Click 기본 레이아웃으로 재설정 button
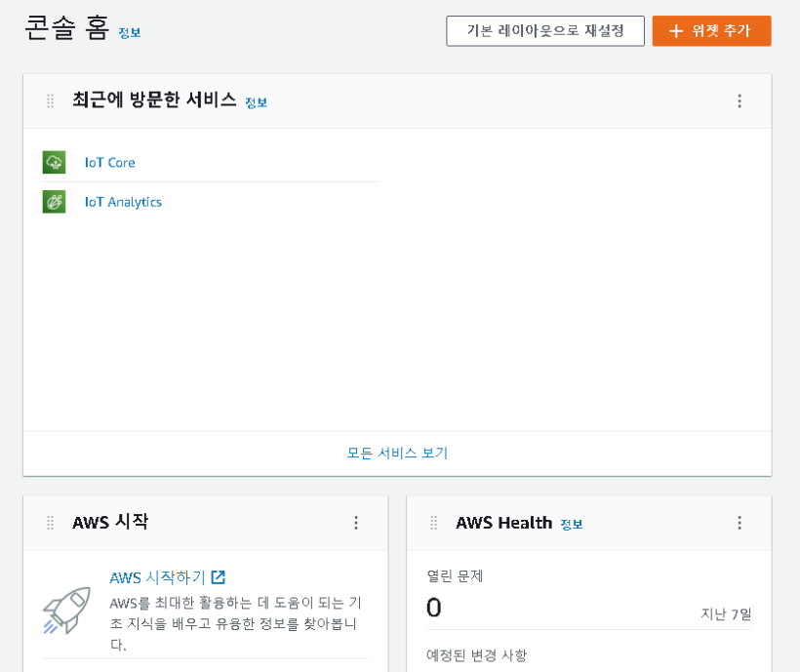Image resolution: width=800 pixels, height=672 pixels. (545, 31)
